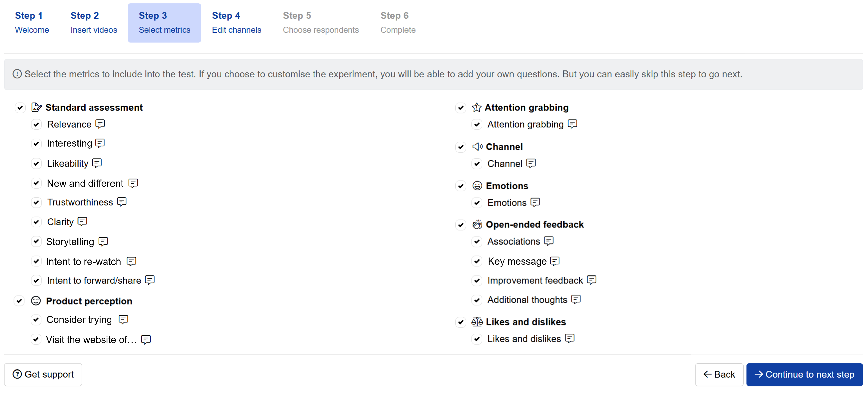Uncheck the Standard assessment group checkbox
This screenshot has width=868, height=394.
tap(20, 108)
